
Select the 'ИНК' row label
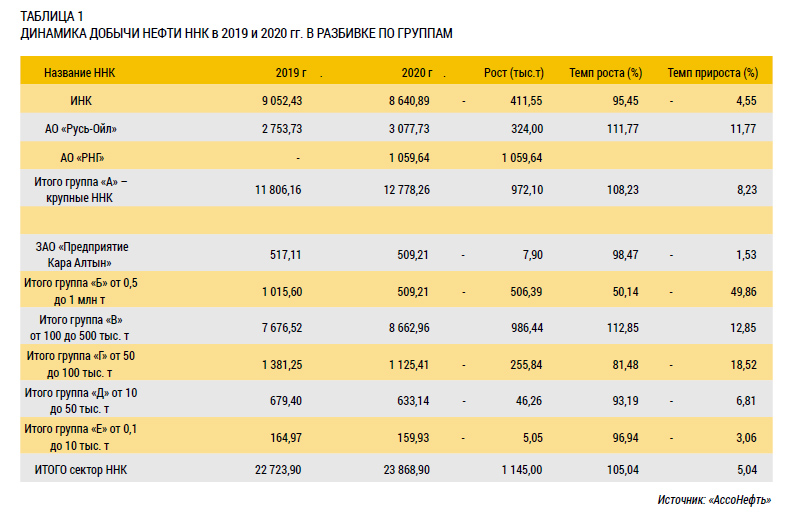coord(81,101)
